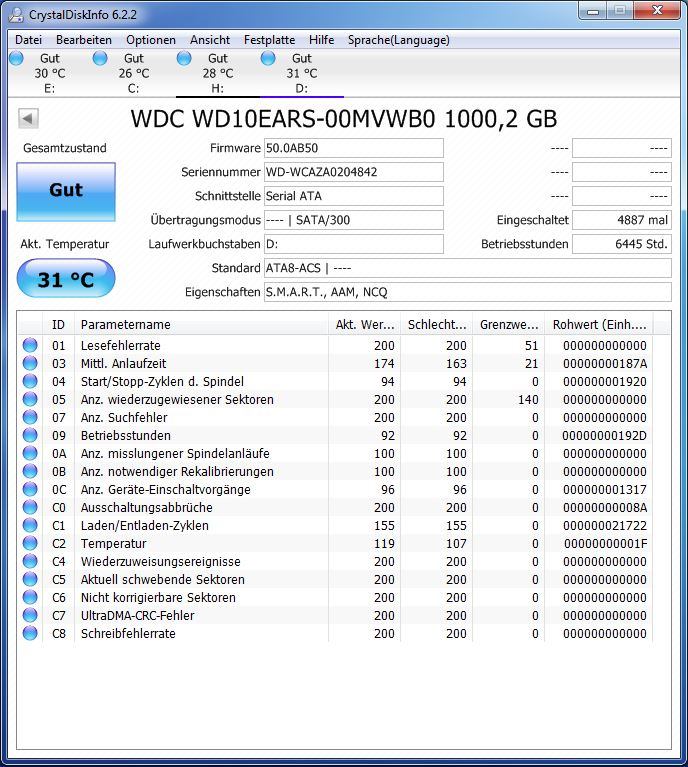Screen dimensions: 688x767
Task: Click status icon of Nicht korrigierbare Sektoren row
Action: (30, 597)
